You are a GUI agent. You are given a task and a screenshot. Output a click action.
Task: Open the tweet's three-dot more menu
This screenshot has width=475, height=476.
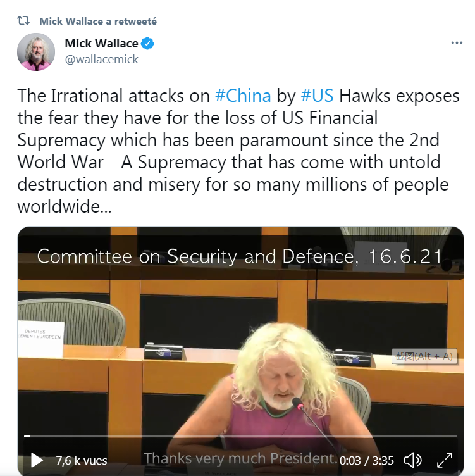coord(457,43)
